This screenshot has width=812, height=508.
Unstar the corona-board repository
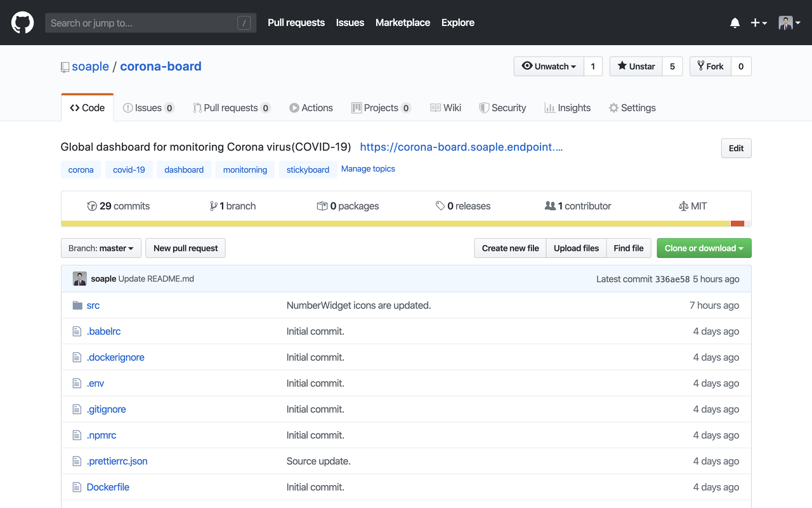pos(636,66)
